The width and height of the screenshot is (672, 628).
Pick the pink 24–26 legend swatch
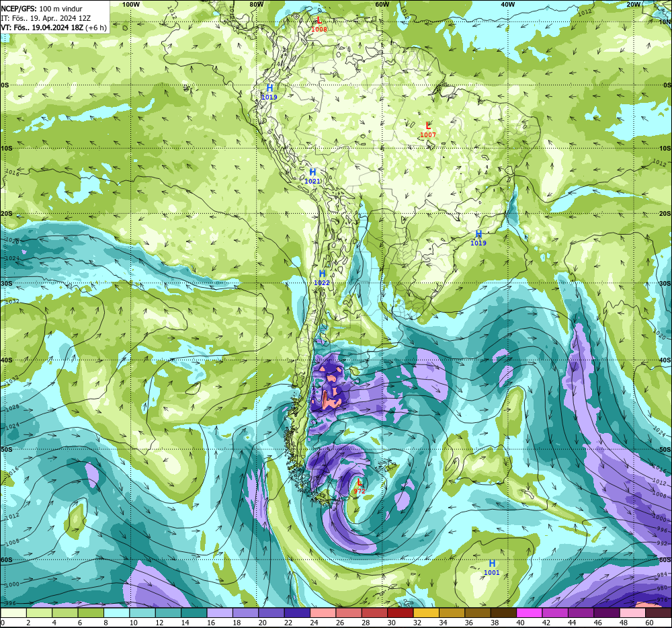point(323,613)
